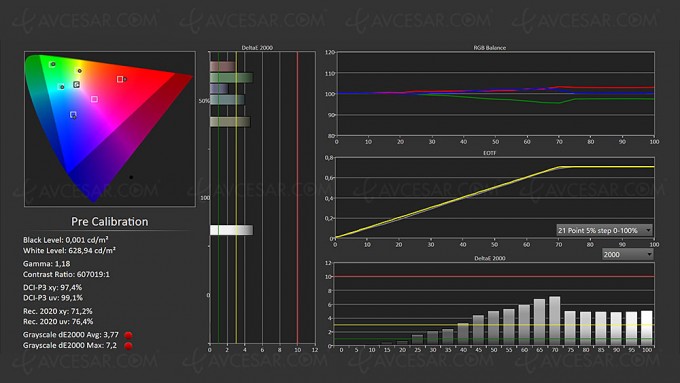Screen dimensions: 680x383
Task: Select the white bar in DeltaE 2000 chart
Action: [231, 230]
